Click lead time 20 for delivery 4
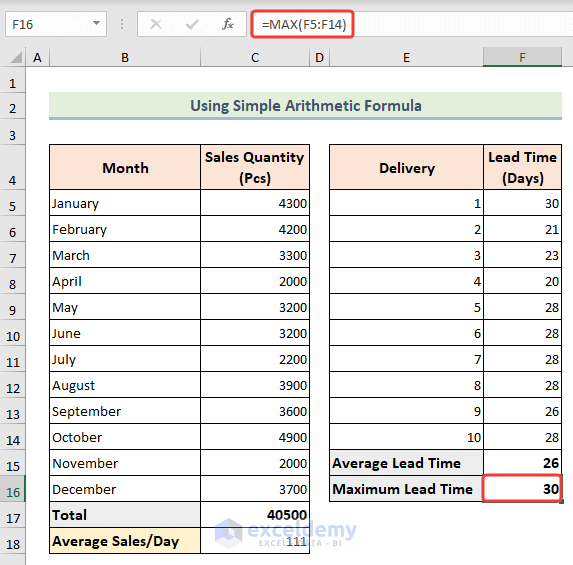Image resolution: width=573 pixels, height=565 pixels. coord(522,281)
